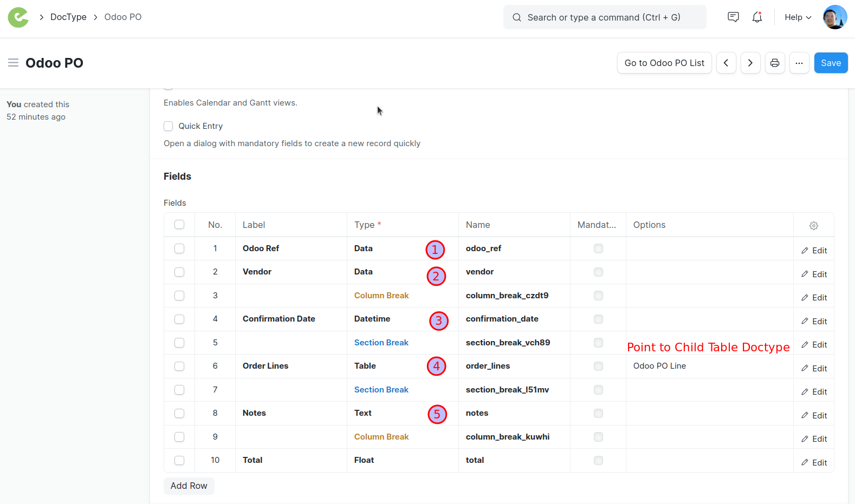Enable the Quick Entry checkbox
This screenshot has width=855, height=504.
pos(169,126)
